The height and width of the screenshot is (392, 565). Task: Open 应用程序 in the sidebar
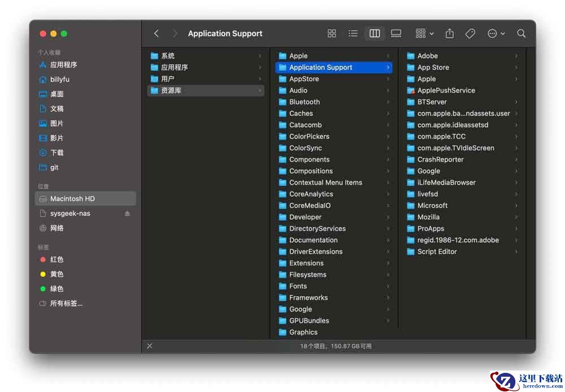[x=85, y=65]
